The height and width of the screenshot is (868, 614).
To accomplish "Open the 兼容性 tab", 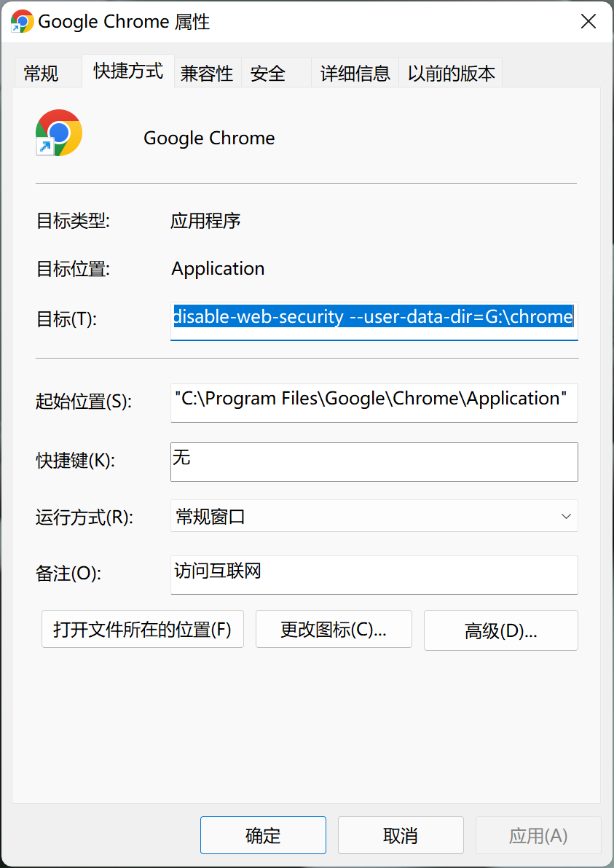I will pos(207,74).
